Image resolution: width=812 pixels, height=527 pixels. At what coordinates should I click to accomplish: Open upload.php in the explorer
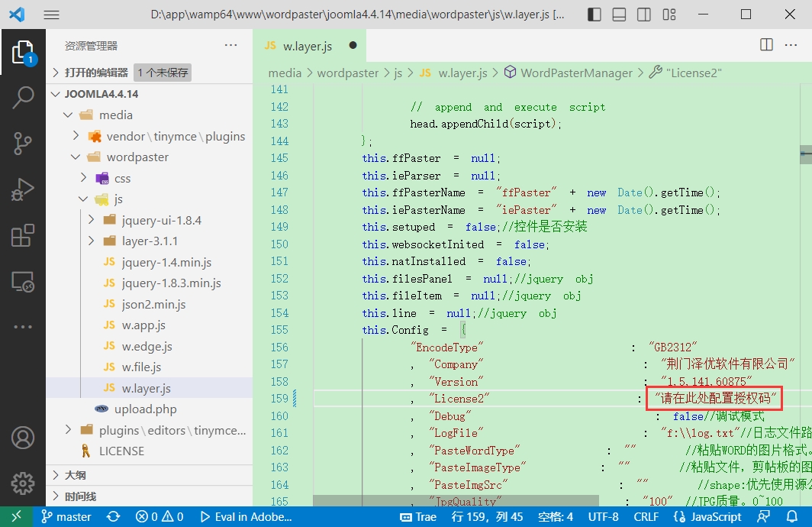145,409
